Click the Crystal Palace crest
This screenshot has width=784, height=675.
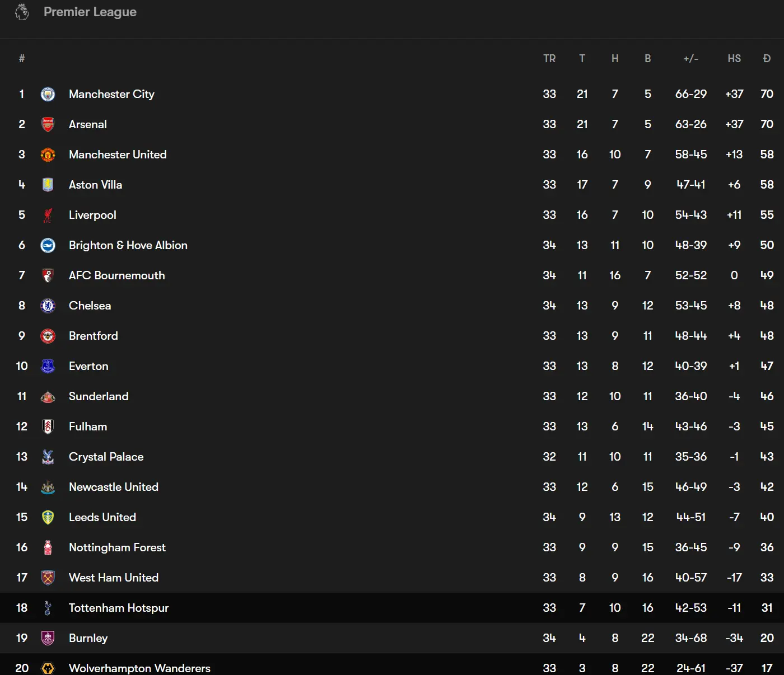(48, 457)
